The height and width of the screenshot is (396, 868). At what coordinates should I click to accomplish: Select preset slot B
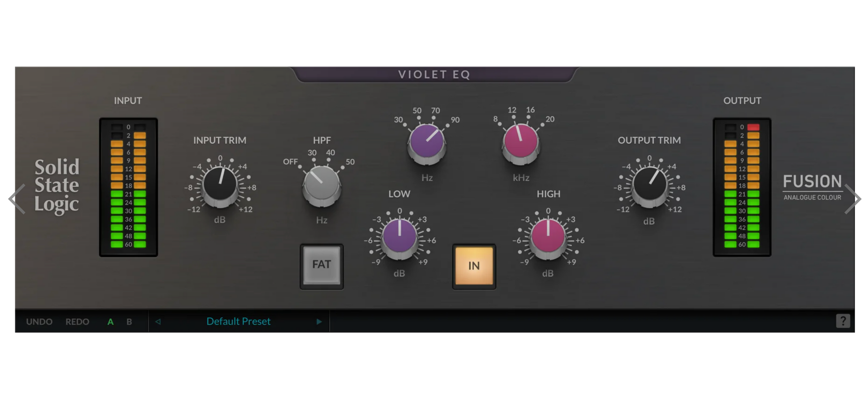[129, 321]
